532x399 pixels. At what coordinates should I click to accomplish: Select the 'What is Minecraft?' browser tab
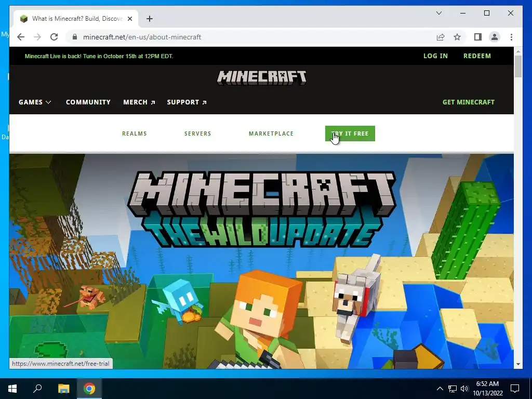pyautogui.click(x=76, y=19)
